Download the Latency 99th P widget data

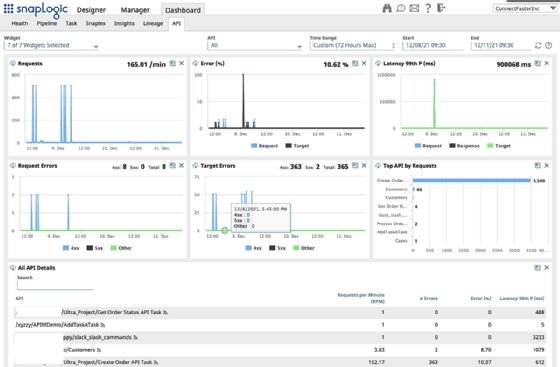pyautogui.click(x=378, y=64)
